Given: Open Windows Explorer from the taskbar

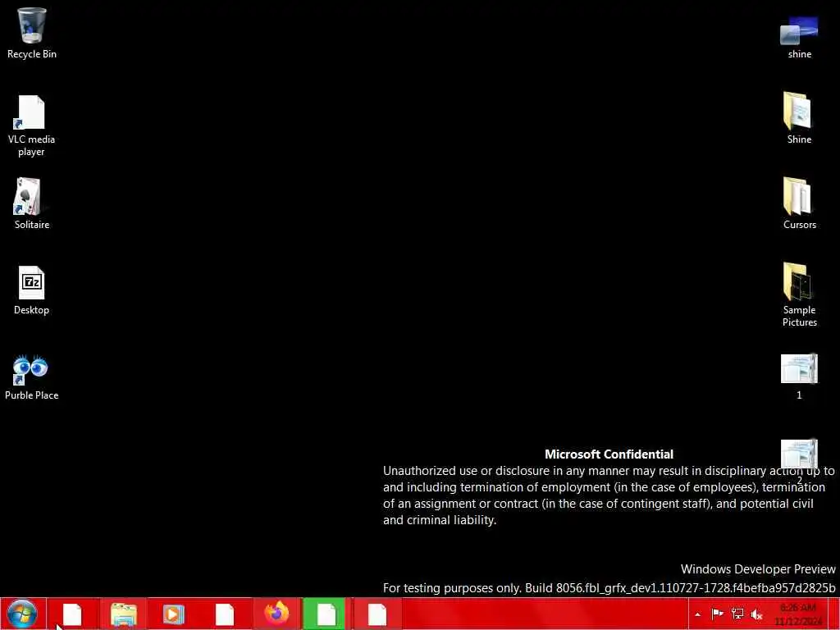Looking at the screenshot, I should [123, 614].
